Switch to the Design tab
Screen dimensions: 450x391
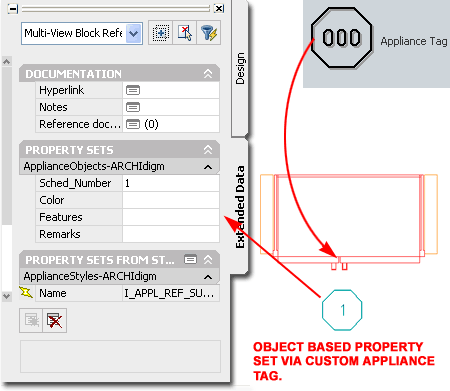[x=240, y=68]
